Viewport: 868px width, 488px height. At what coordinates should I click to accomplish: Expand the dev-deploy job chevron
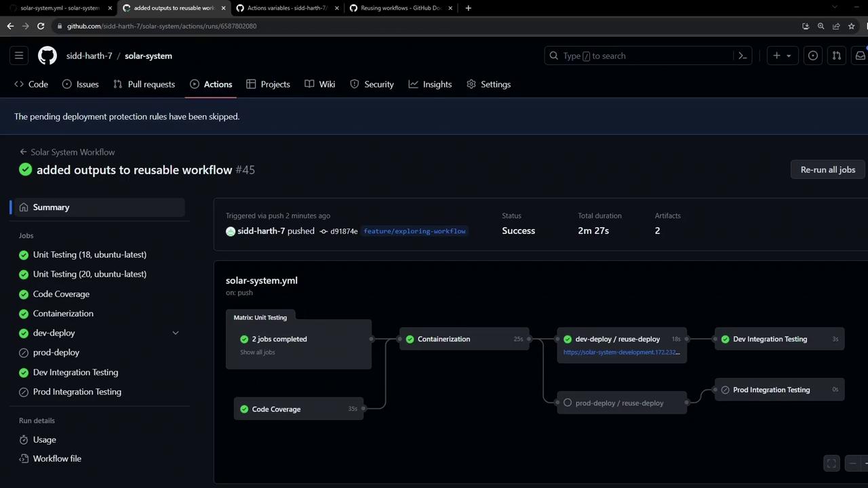pyautogui.click(x=176, y=333)
